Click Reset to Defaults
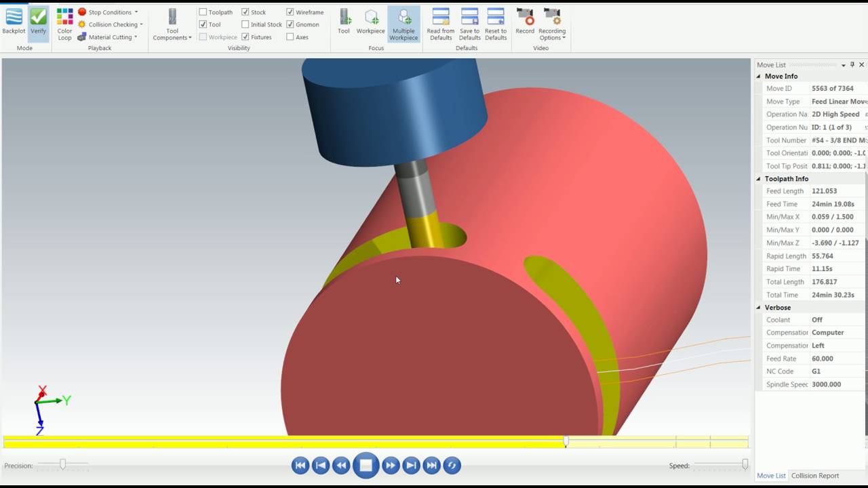 [496, 24]
